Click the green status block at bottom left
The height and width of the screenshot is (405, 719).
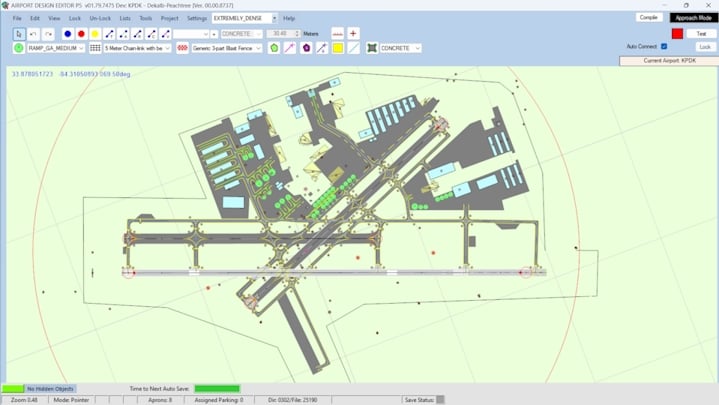13,389
